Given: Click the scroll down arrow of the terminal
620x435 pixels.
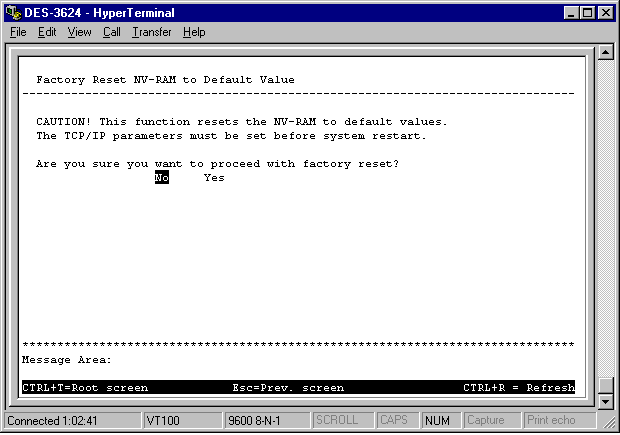Looking at the screenshot, I should pos(604,401).
